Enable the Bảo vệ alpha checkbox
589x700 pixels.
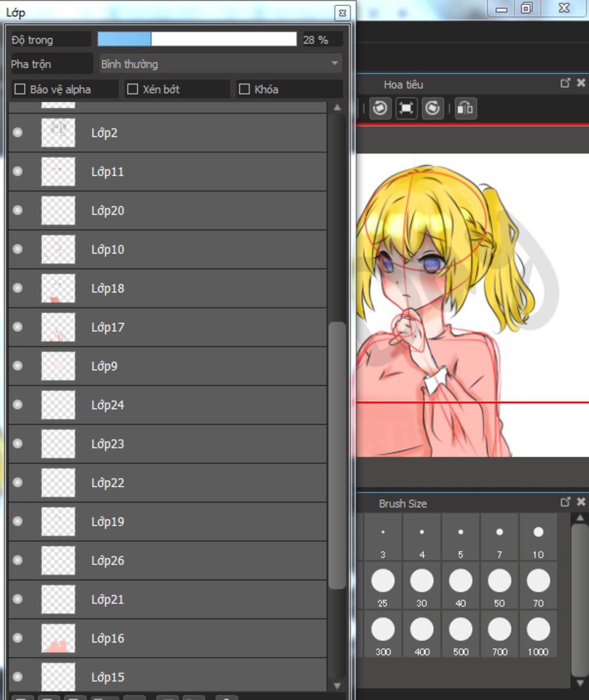[x=20, y=89]
